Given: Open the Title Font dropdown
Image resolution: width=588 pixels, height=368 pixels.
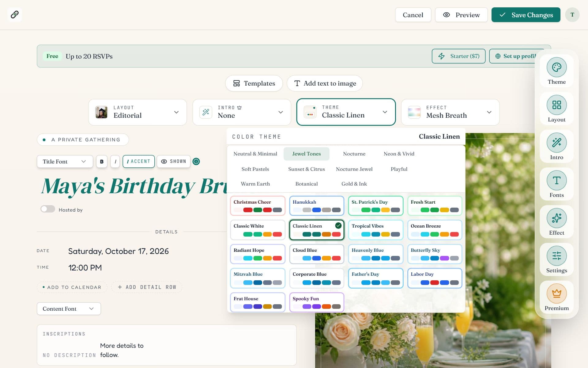Looking at the screenshot, I should tap(65, 161).
